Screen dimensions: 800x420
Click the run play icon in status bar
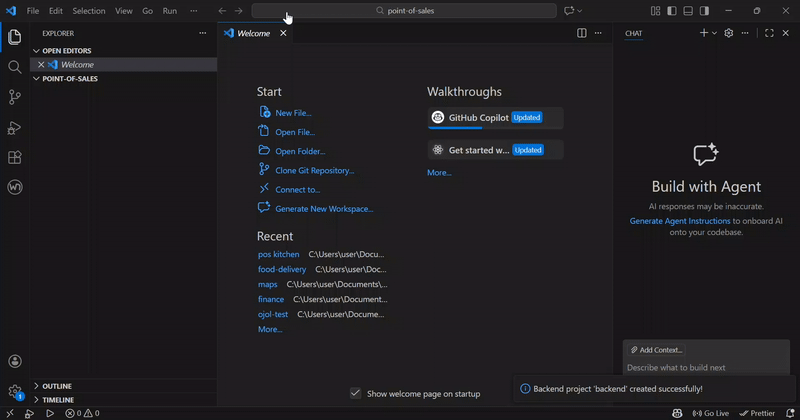tap(50, 413)
